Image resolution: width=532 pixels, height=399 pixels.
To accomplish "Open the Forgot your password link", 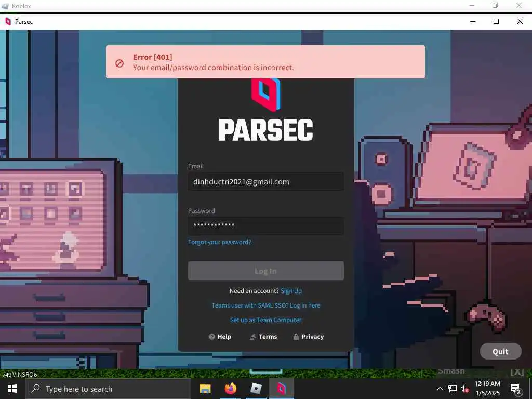I will [x=220, y=242].
